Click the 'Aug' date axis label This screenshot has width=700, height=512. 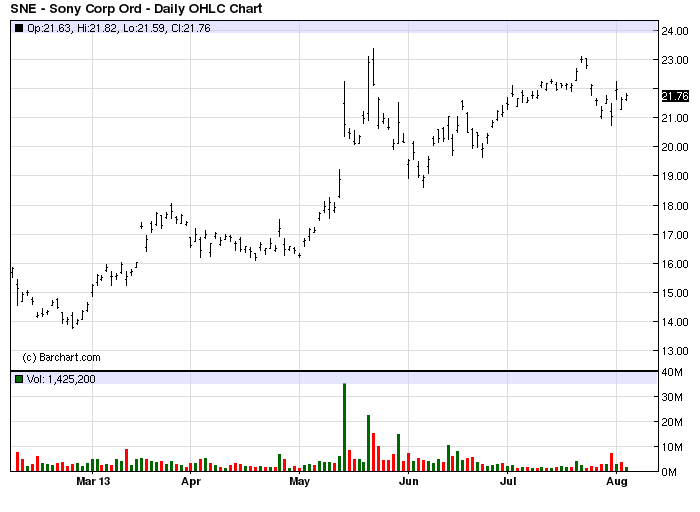617,482
